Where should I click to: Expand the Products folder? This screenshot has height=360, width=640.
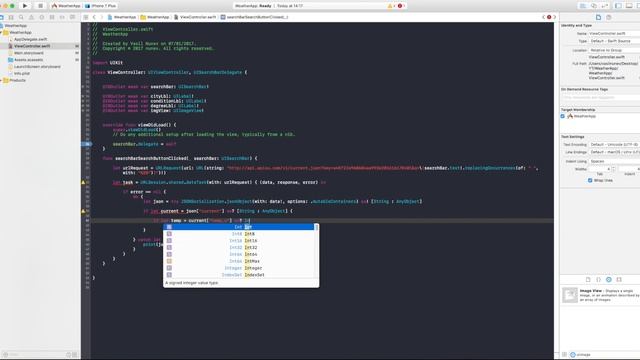[2, 80]
